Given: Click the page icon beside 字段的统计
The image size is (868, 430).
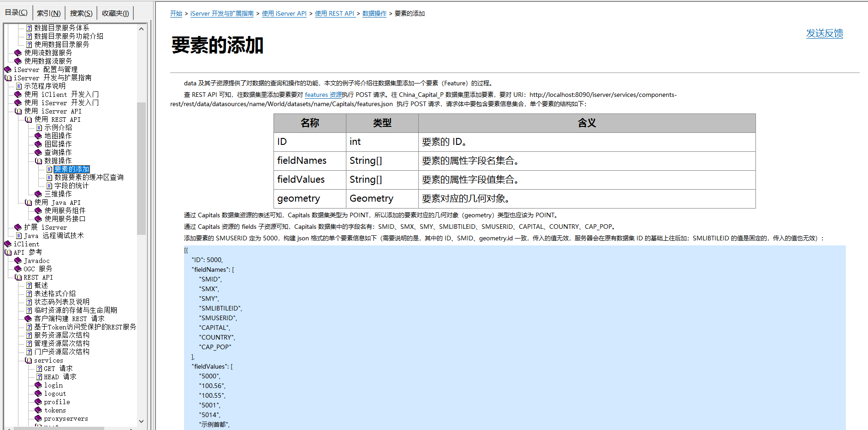Looking at the screenshot, I should pyautogui.click(x=49, y=186).
